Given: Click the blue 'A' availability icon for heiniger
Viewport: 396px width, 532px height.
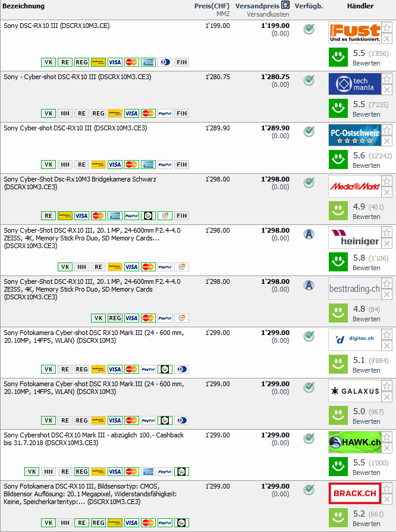Looking at the screenshot, I should click(309, 234).
